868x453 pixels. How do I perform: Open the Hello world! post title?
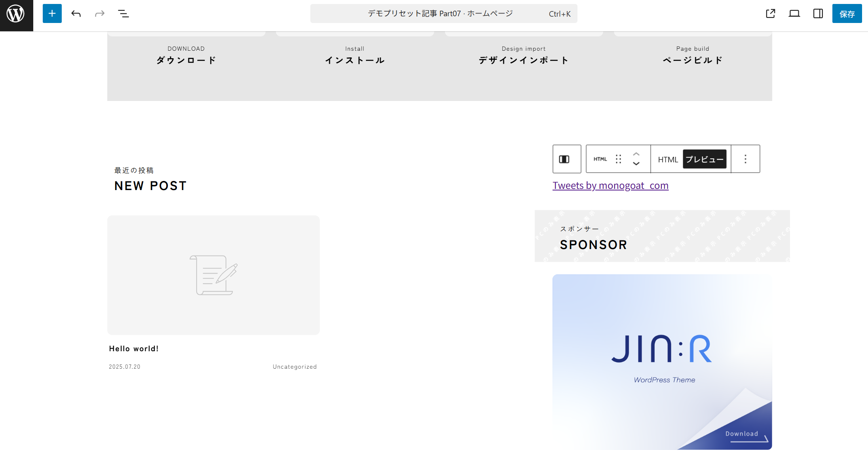point(134,348)
